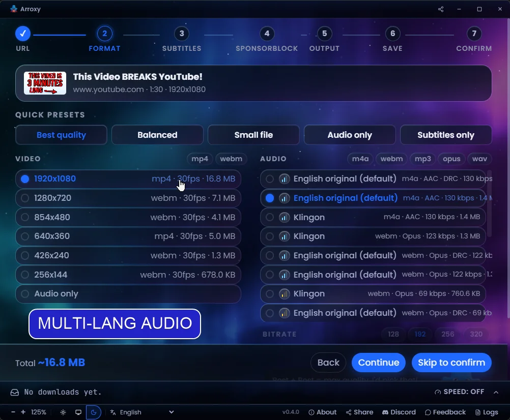Open the Logs viewer

pyautogui.click(x=487, y=412)
